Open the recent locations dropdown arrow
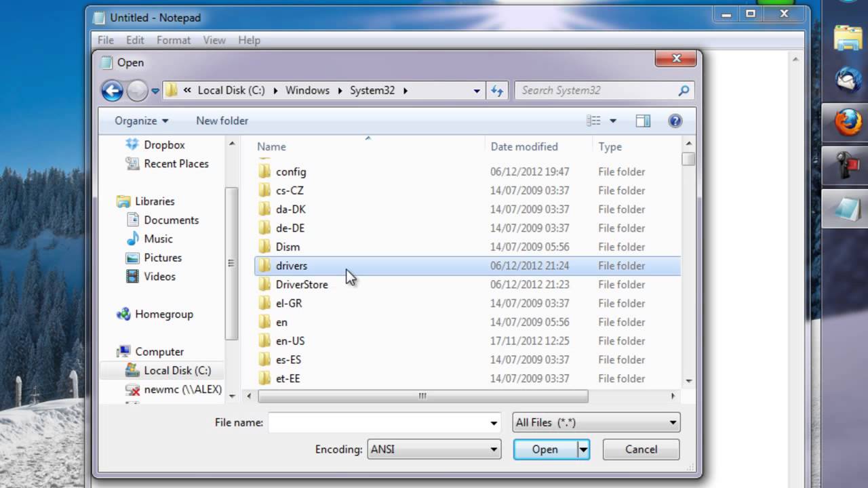This screenshot has width=868, height=488. click(x=155, y=91)
